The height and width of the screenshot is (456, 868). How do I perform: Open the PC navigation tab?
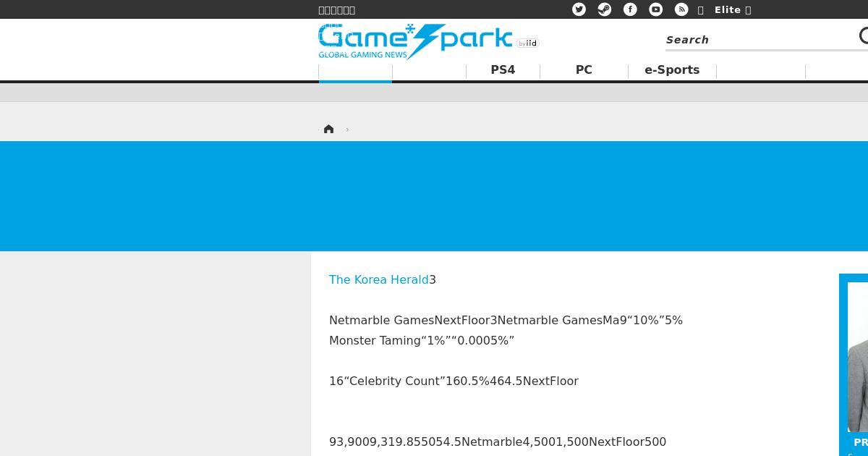point(584,70)
